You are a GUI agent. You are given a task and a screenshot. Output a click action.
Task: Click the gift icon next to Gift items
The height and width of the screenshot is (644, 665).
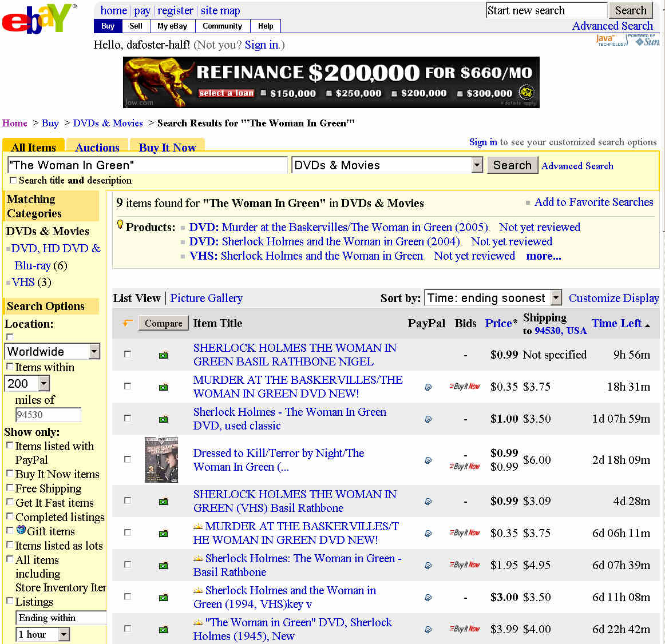point(21,530)
